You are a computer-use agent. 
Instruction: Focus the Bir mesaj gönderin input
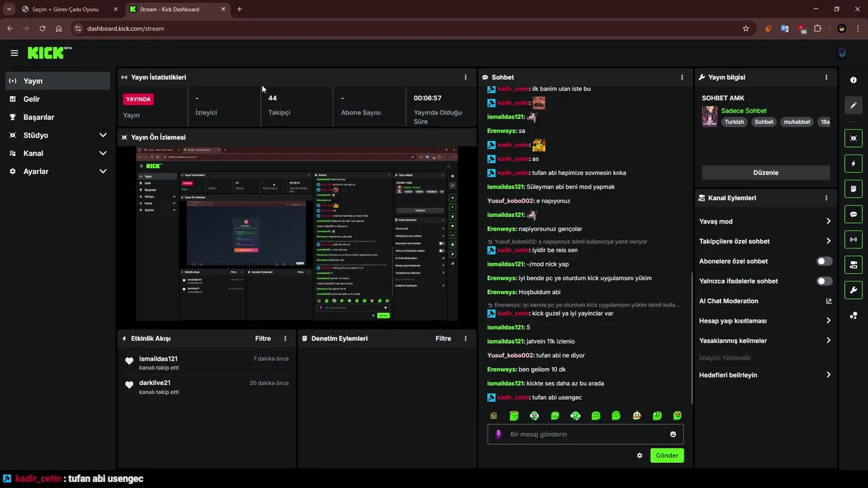587,434
